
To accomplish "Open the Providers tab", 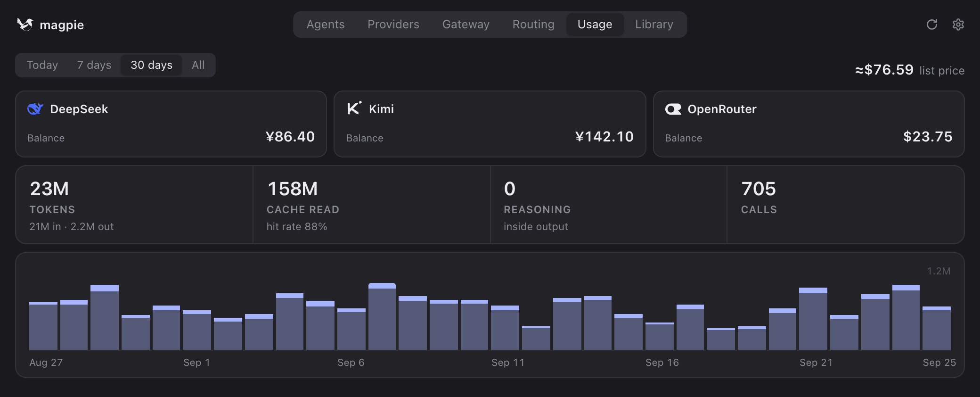I will [393, 25].
